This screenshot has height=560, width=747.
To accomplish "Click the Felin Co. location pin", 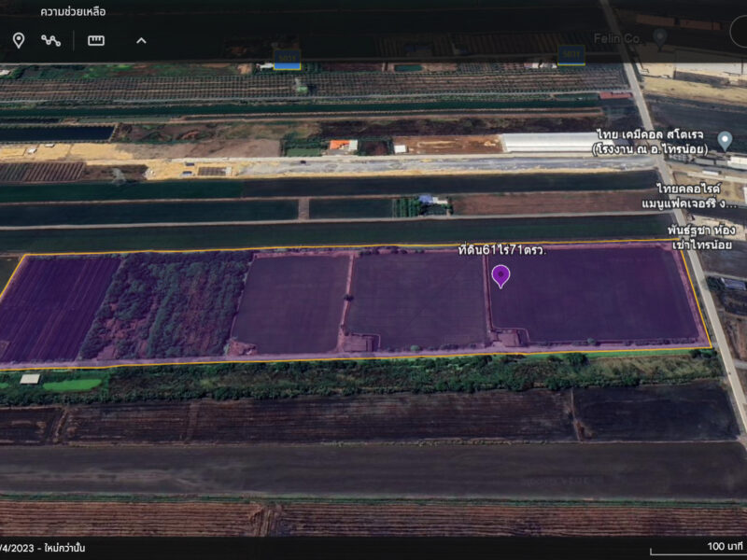I will click(659, 38).
